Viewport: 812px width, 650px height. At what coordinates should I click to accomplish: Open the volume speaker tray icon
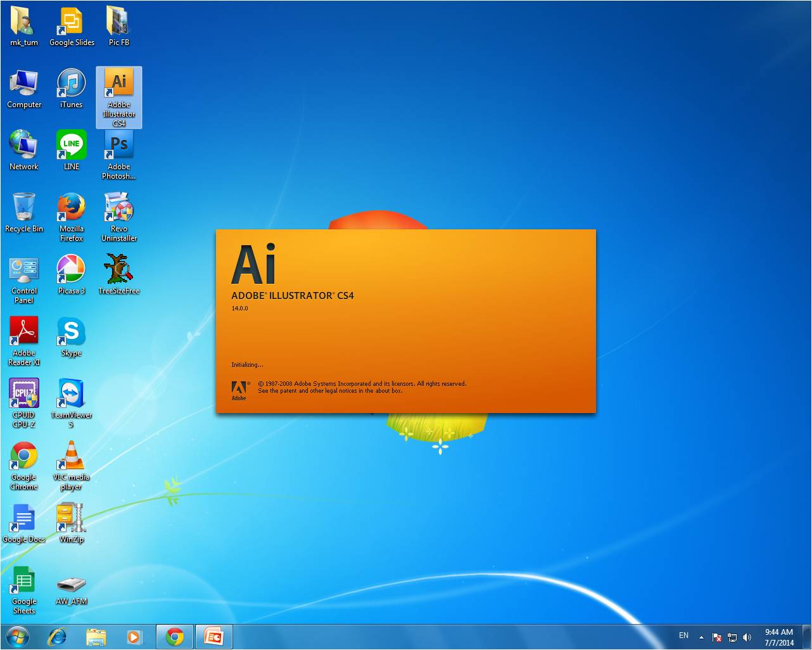(x=747, y=637)
